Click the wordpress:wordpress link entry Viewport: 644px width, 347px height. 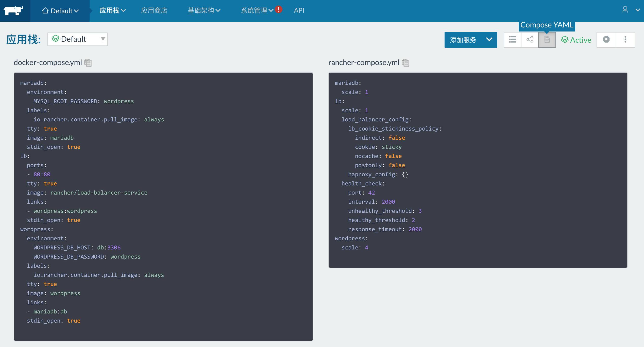(x=65, y=211)
